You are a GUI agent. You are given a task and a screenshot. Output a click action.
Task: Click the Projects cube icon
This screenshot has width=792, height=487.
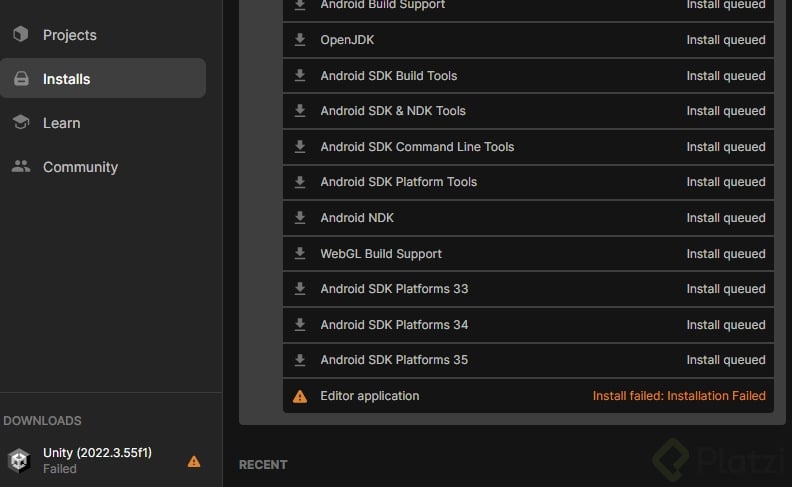(x=20, y=35)
